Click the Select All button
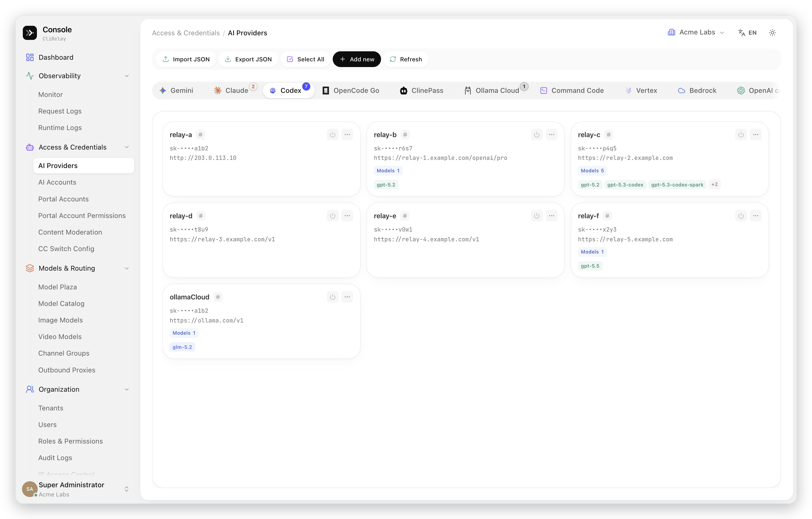 click(x=306, y=59)
